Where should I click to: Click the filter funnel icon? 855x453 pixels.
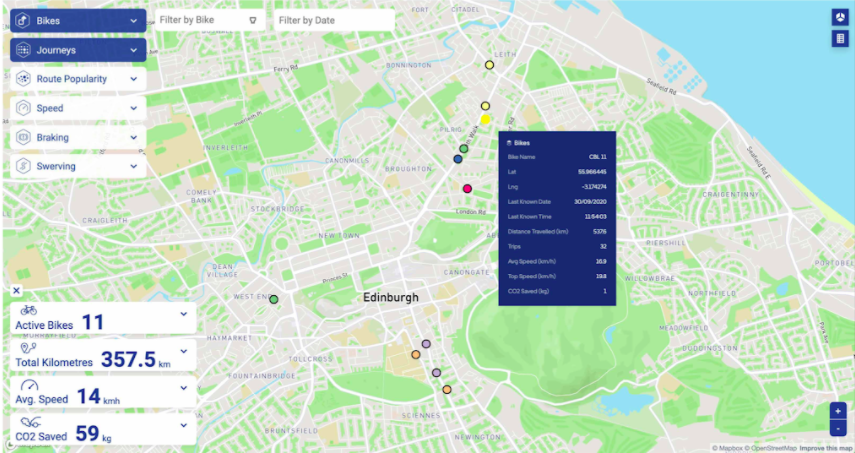pos(253,20)
